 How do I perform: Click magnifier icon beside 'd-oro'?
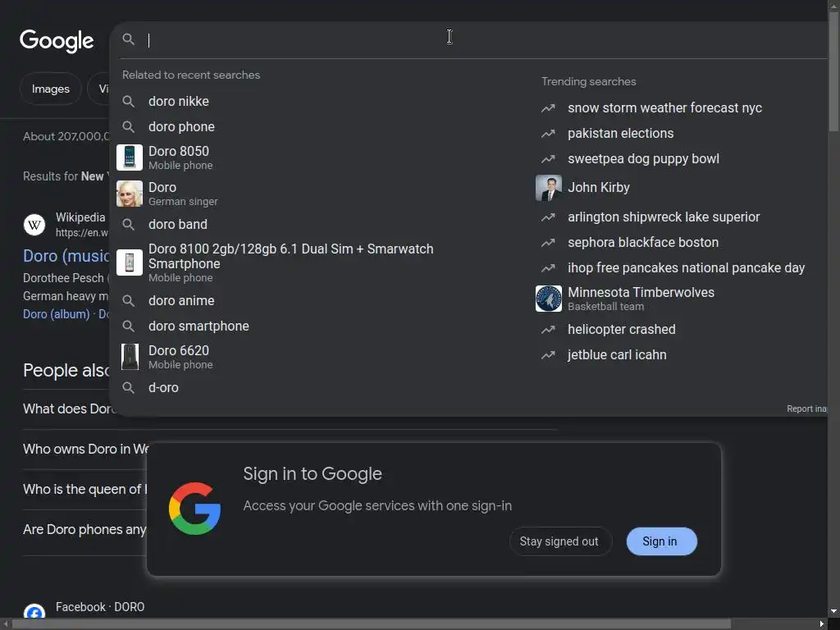128,387
